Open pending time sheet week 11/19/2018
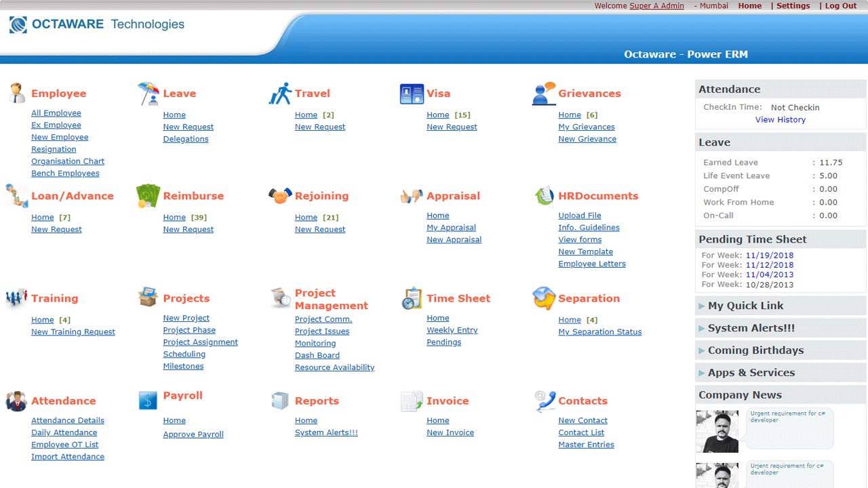This screenshot has height=488, width=868. click(770, 256)
